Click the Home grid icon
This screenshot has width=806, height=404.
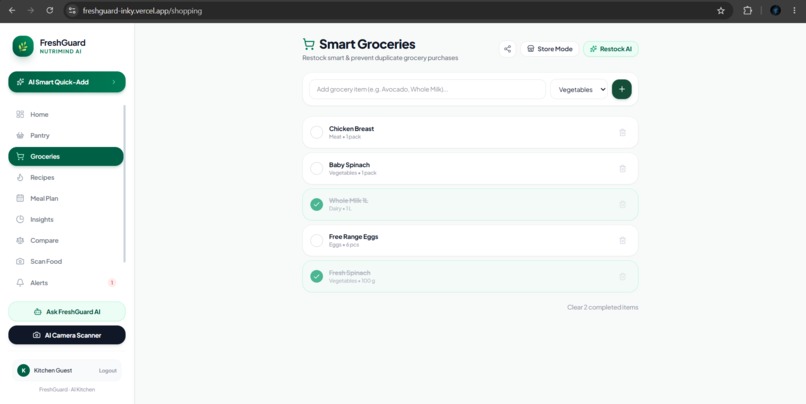(x=20, y=114)
